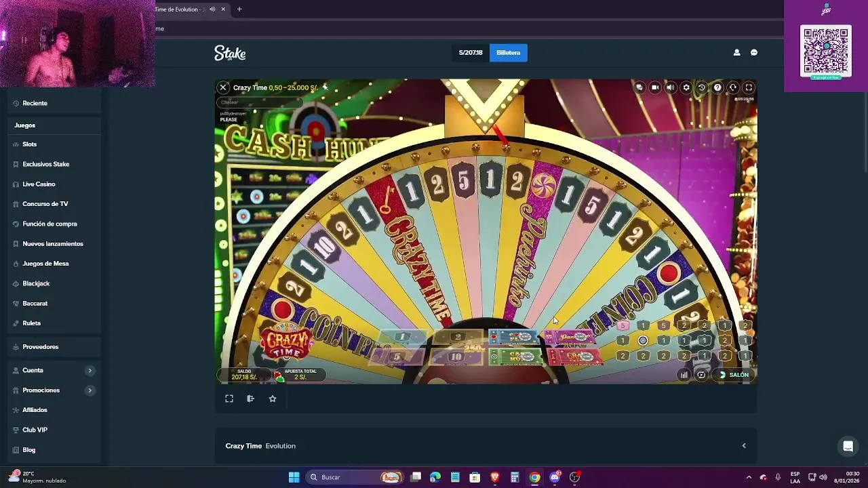Go to Live Casino
Screen dimensions: 868x488
(x=39, y=184)
